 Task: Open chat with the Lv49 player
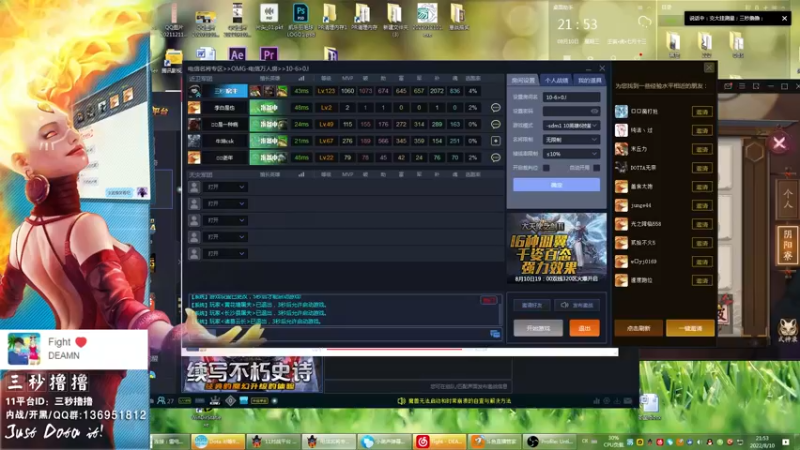[495, 124]
